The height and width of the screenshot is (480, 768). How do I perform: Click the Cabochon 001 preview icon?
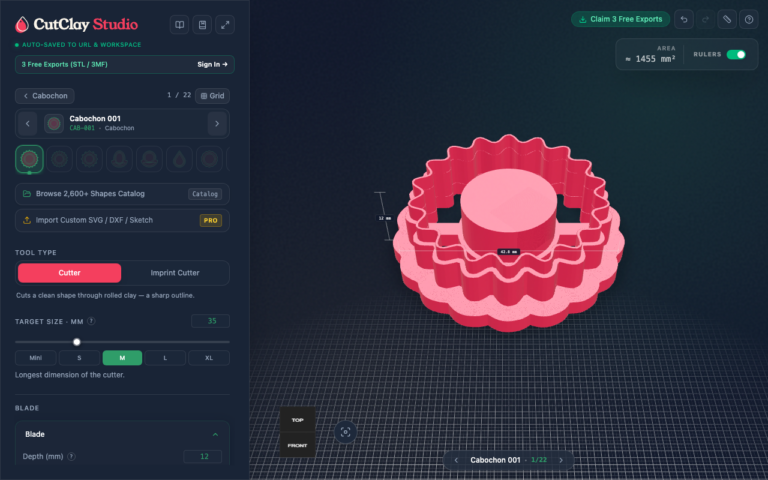click(54, 123)
